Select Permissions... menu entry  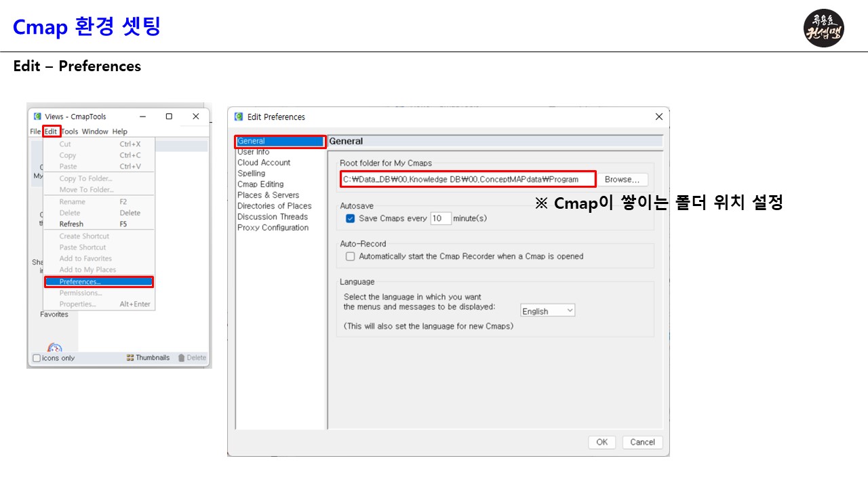99,293
